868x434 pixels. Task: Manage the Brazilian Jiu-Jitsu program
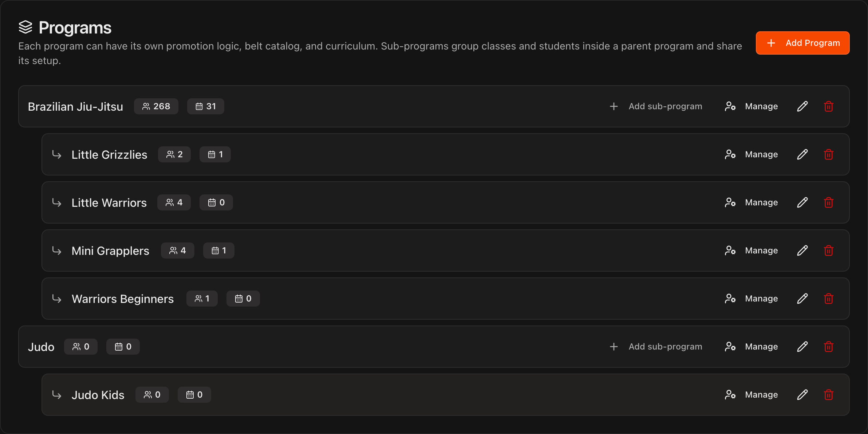pyautogui.click(x=751, y=106)
